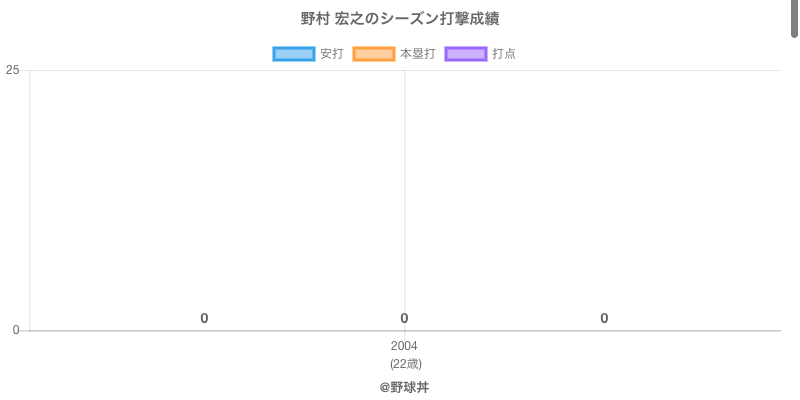Click the horizontal gridline at value 25

(x=600, y=70)
